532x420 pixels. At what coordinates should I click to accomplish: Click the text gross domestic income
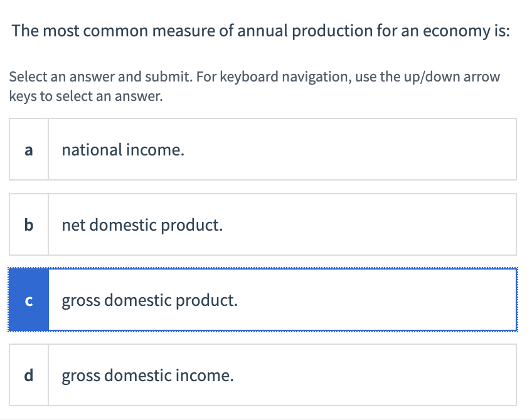tap(147, 375)
